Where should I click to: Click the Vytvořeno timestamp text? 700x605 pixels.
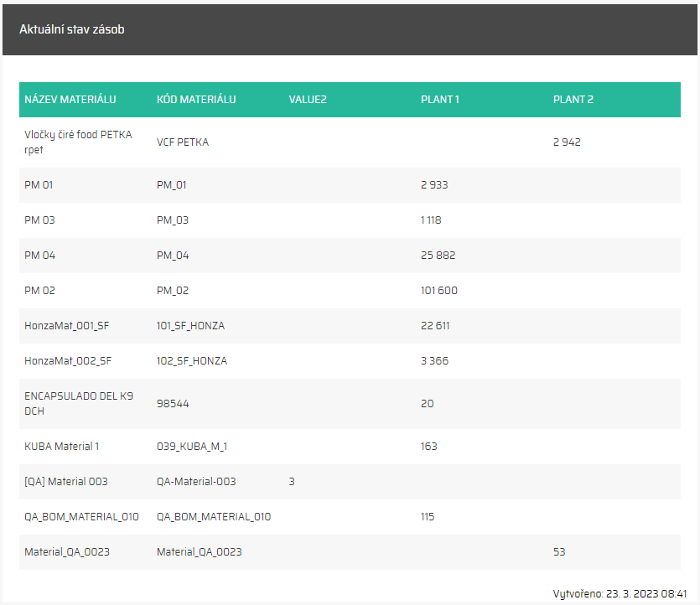click(x=620, y=593)
